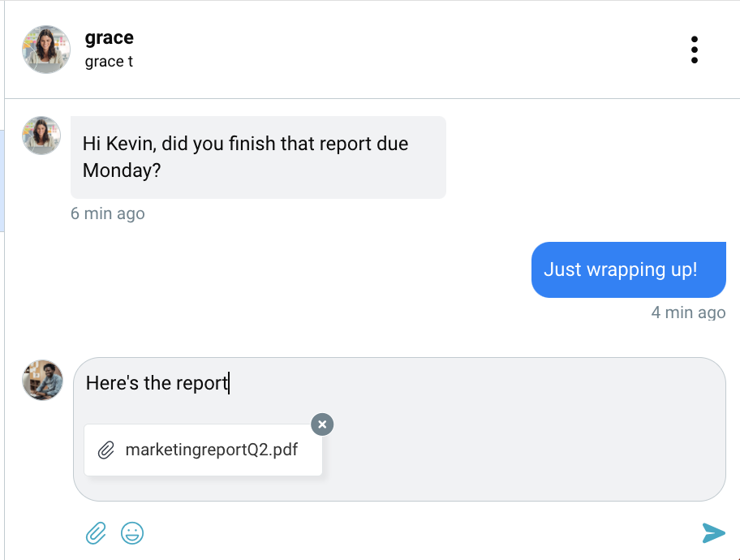This screenshot has width=740, height=560.
Task: Click the 'Just wrapping up!' sent bubble
Action: pyautogui.click(x=629, y=269)
